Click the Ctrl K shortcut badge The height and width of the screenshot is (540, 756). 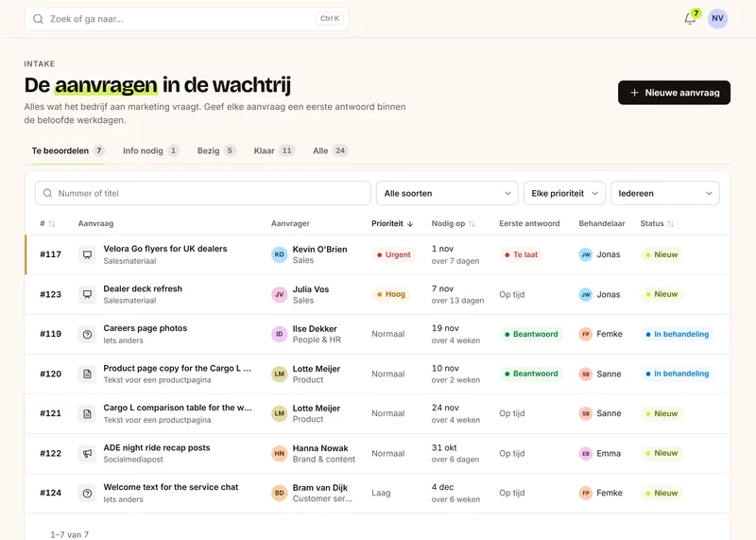[x=330, y=18]
